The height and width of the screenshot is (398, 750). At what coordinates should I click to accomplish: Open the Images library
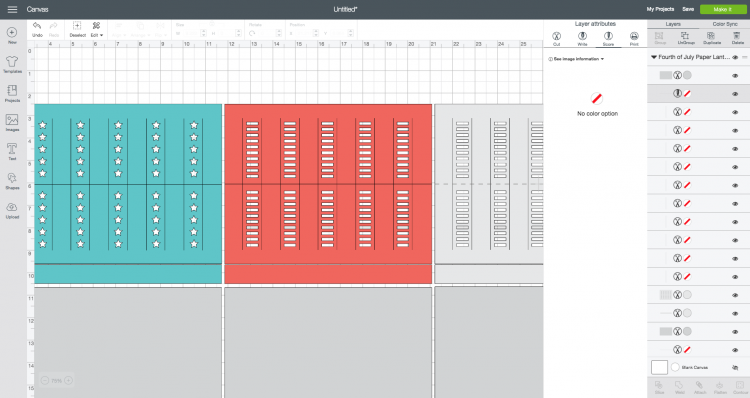pos(12,122)
